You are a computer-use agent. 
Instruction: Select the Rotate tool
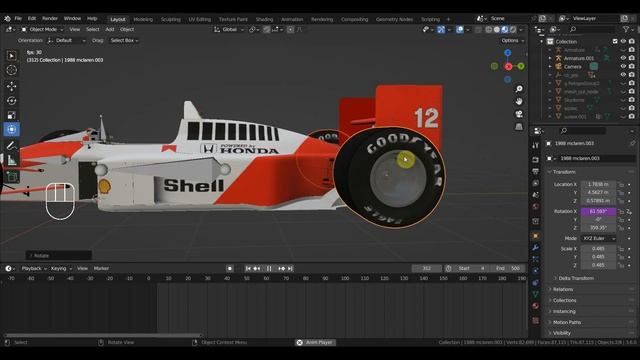pyautogui.click(x=11, y=100)
